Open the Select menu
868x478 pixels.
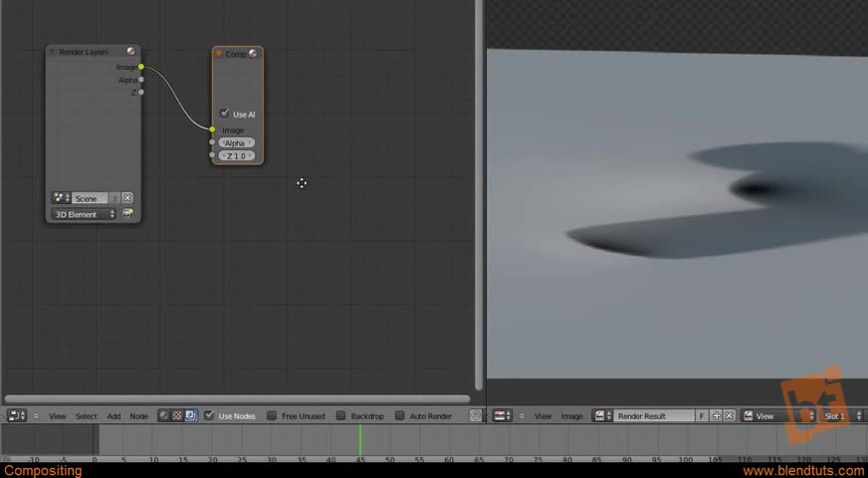[87, 416]
